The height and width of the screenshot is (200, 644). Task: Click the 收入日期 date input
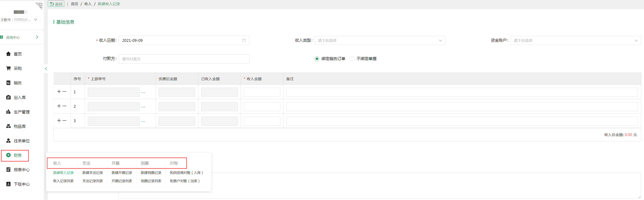click(184, 41)
